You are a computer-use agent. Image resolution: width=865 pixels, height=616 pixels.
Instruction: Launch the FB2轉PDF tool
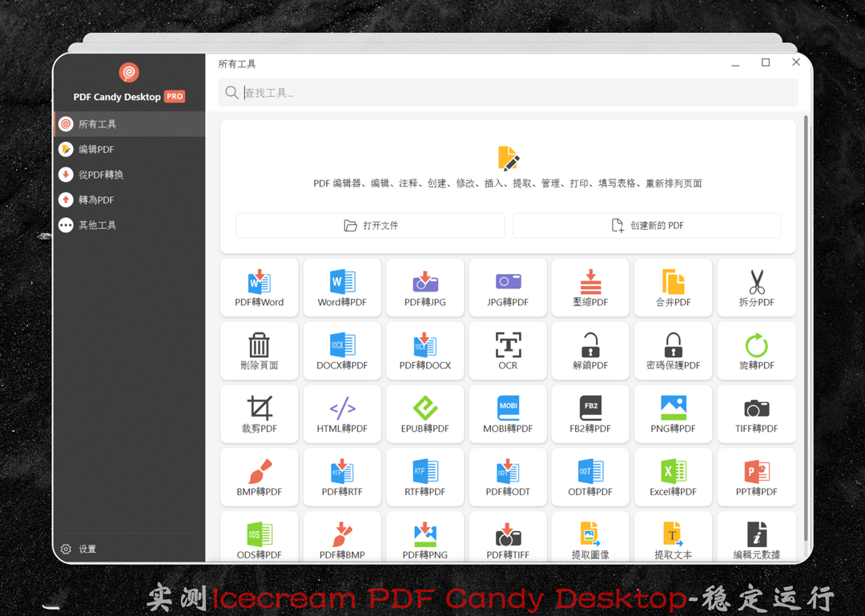click(590, 414)
